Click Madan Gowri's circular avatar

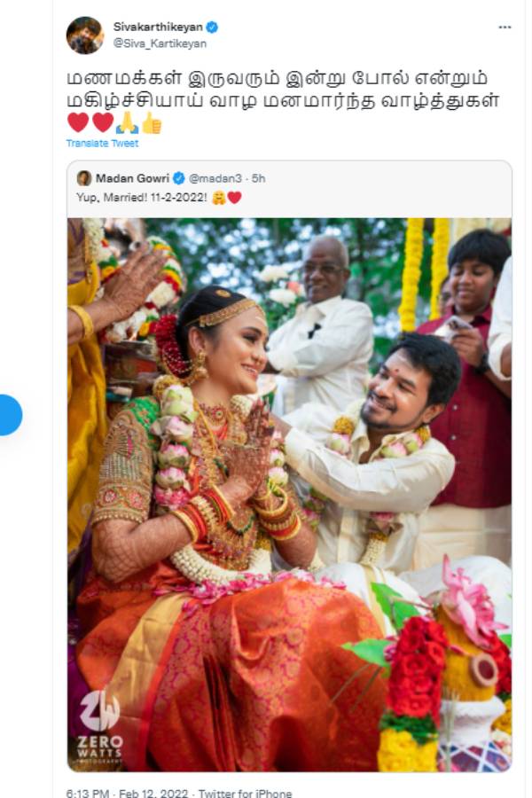82,177
